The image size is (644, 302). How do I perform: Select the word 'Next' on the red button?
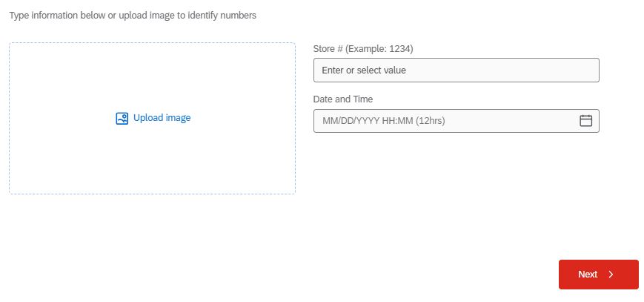click(588, 275)
